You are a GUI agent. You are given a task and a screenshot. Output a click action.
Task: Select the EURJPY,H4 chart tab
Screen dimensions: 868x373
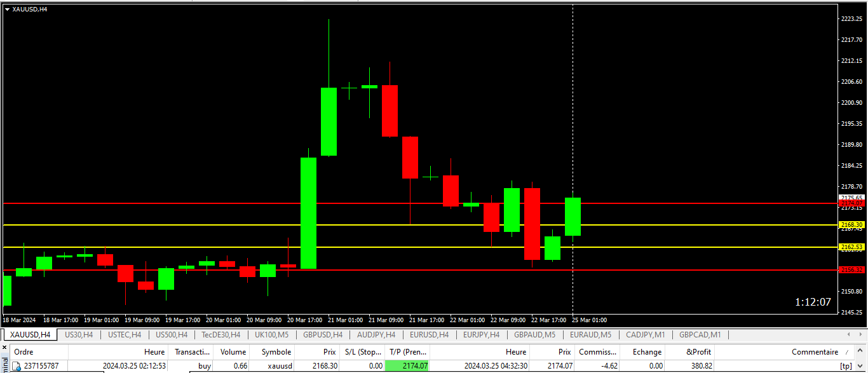coord(481,335)
